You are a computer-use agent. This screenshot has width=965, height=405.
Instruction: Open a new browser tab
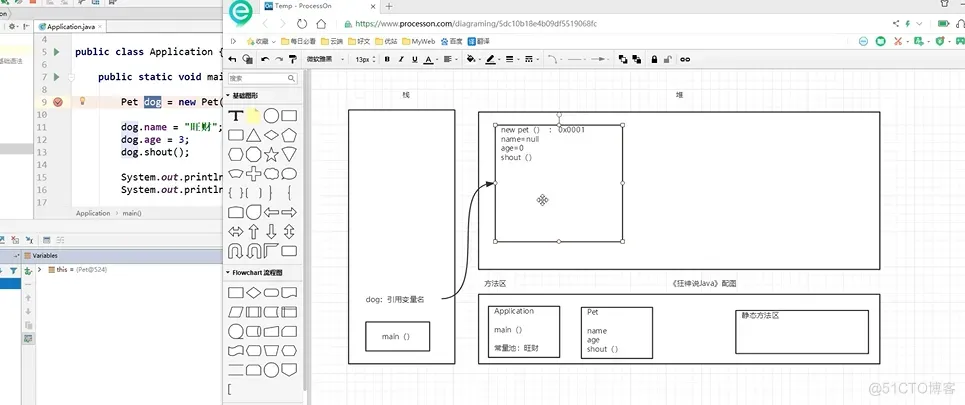tap(388, 6)
